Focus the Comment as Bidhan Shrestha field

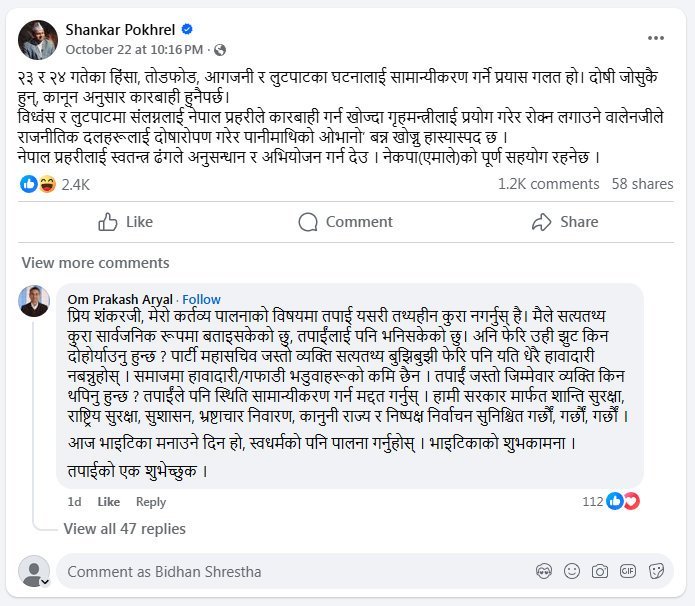[290, 572]
